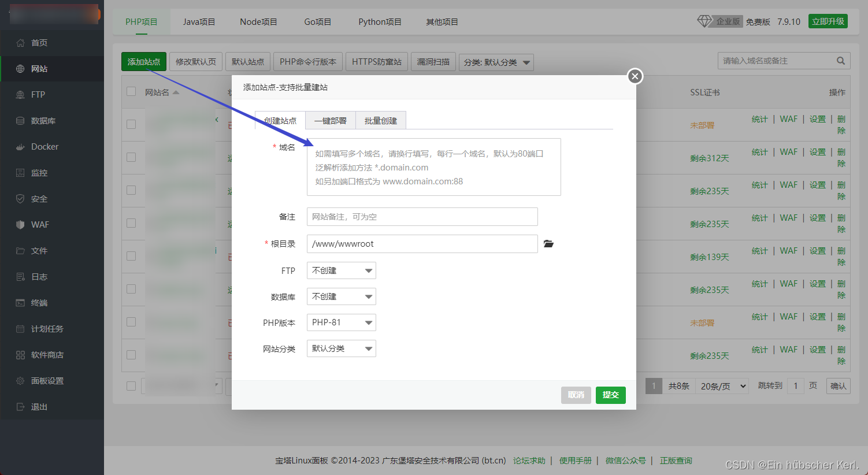Viewport: 868px width, 475px height.
Task: Click the terminal icon beside 终端
Action: [x=20, y=303]
